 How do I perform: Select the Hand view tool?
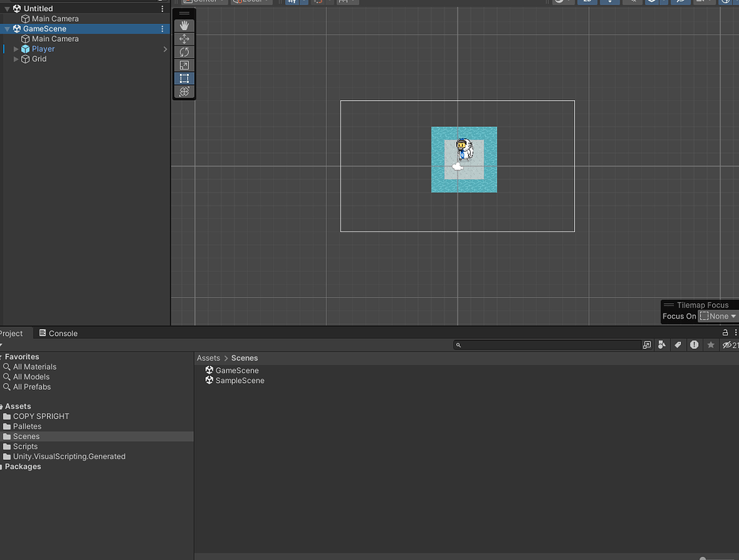pos(184,25)
